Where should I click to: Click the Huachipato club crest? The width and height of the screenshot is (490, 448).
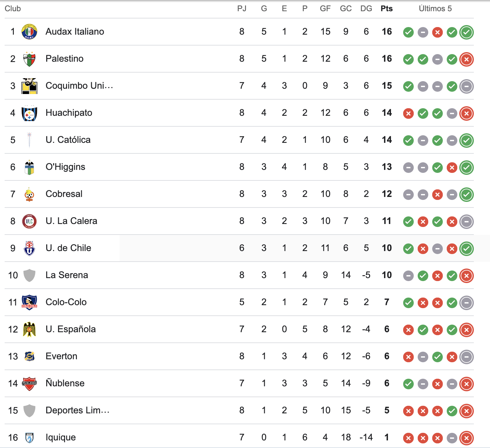pos(29,113)
